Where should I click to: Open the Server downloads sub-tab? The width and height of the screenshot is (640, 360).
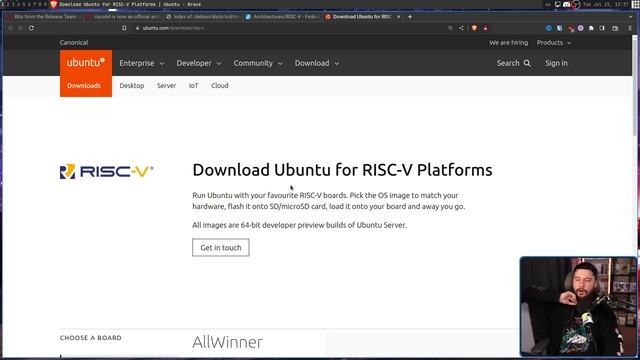point(167,86)
